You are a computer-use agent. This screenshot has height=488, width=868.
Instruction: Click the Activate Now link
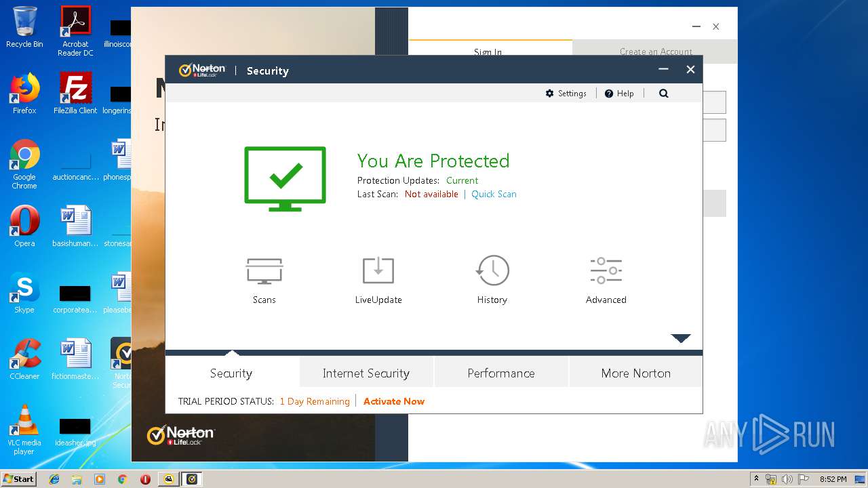(x=394, y=401)
